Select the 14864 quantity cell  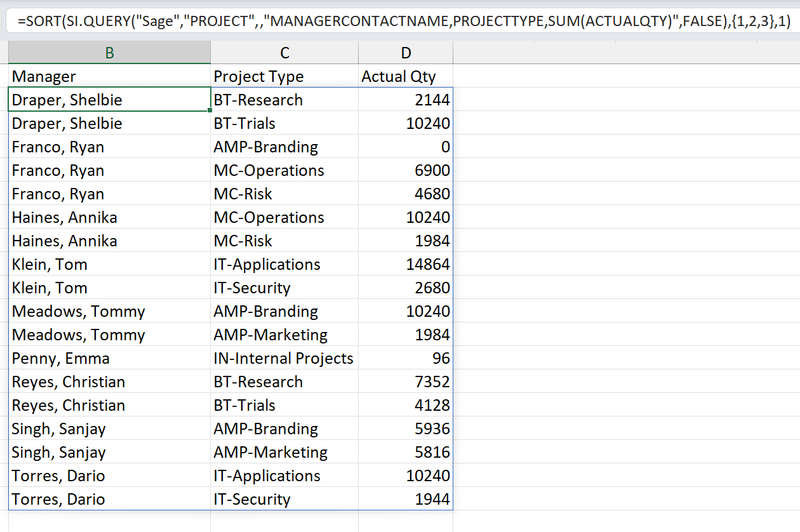pos(406,264)
